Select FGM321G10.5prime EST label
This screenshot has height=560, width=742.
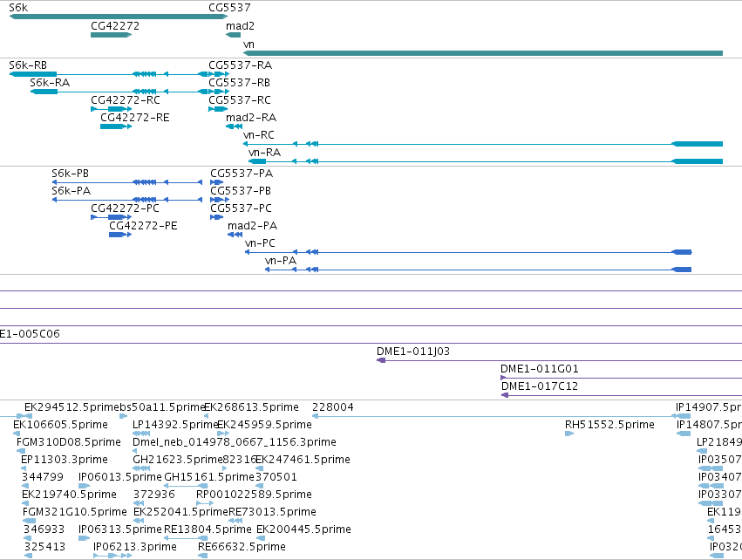[x=75, y=513]
